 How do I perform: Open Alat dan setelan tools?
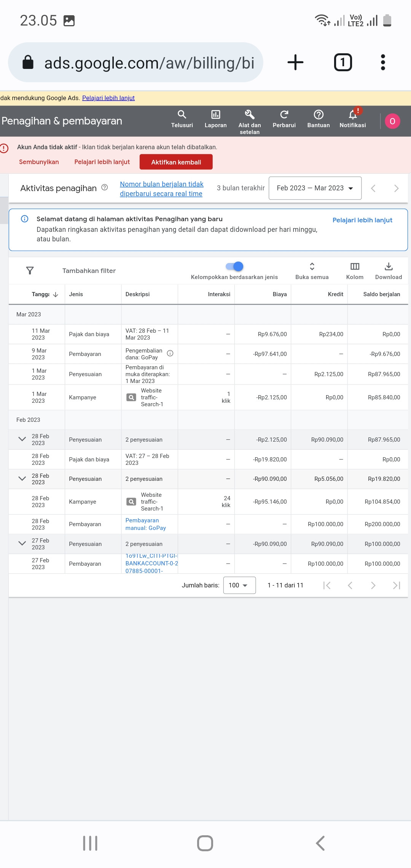pos(250,115)
